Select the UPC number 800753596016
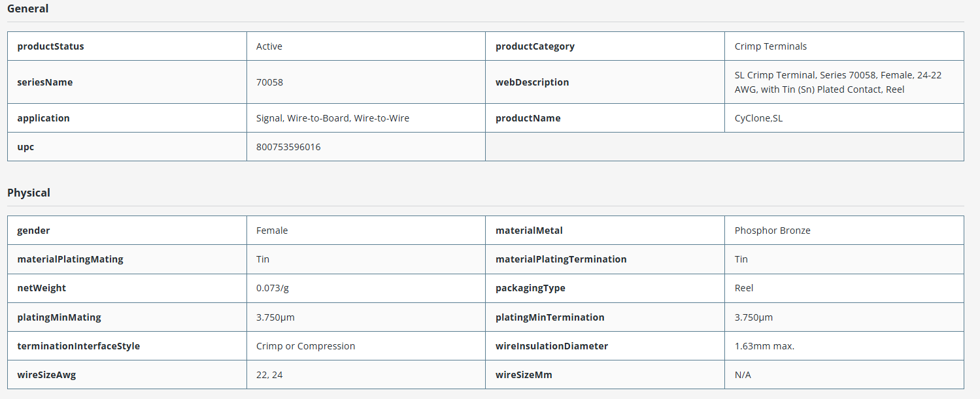The width and height of the screenshot is (980, 399). (x=288, y=147)
